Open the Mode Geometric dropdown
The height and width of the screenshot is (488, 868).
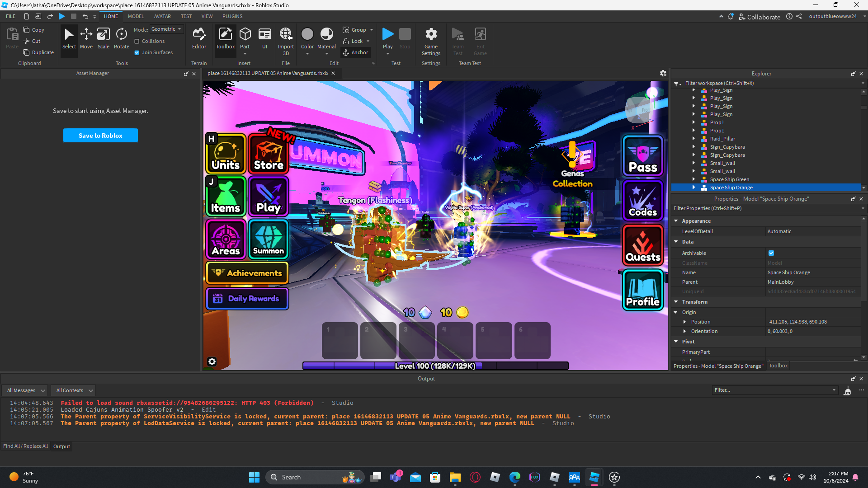[x=166, y=29]
